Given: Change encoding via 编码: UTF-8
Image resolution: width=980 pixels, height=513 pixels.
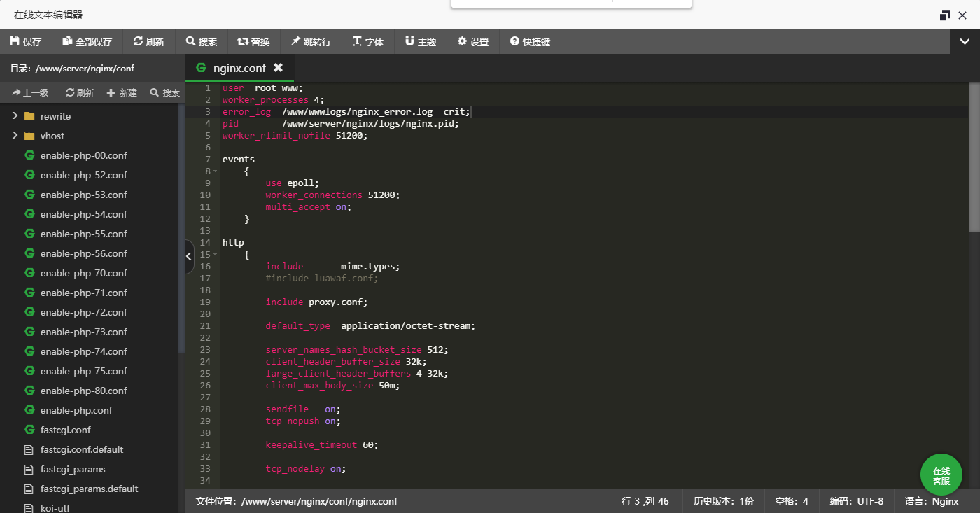Looking at the screenshot, I should pyautogui.click(x=856, y=501).
